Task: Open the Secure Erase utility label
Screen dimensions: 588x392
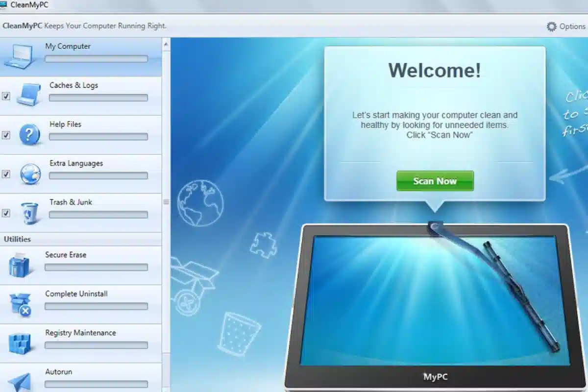Action: [x=66, y=255]
